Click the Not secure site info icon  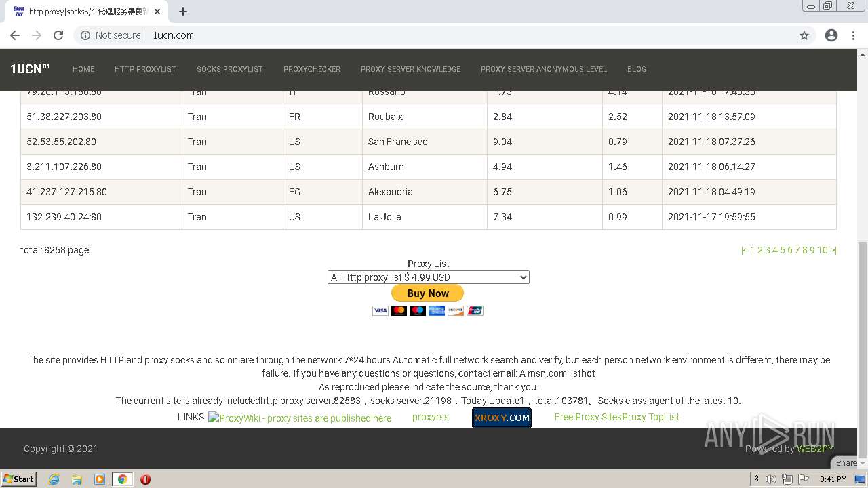[85, 35]
